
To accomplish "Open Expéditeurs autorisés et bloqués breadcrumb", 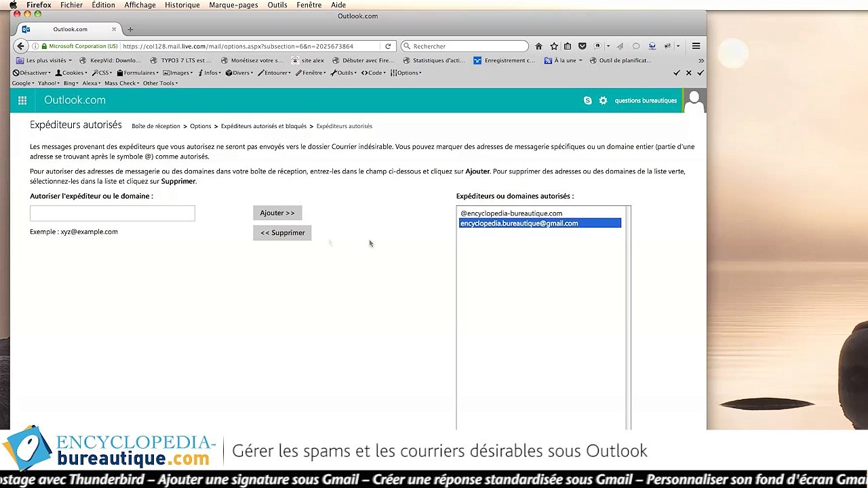I will tap(263, 126).
